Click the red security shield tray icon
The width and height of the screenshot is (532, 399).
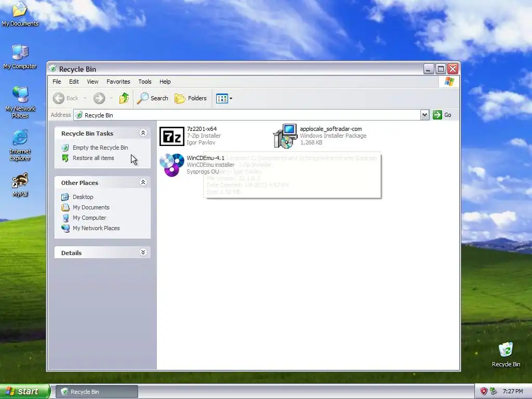[484, 392]
